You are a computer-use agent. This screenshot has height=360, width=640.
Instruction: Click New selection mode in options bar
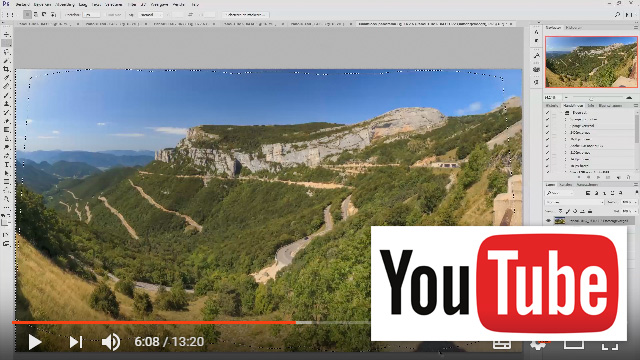coord(27,14)
